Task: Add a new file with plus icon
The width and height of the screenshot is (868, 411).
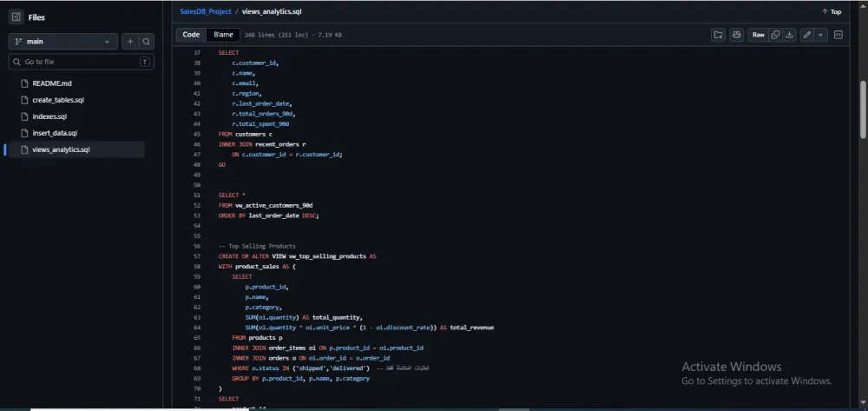Action: coord(130,42)
